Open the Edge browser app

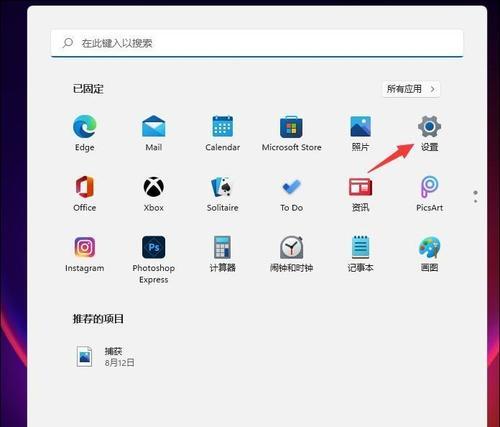coord(85,133)
